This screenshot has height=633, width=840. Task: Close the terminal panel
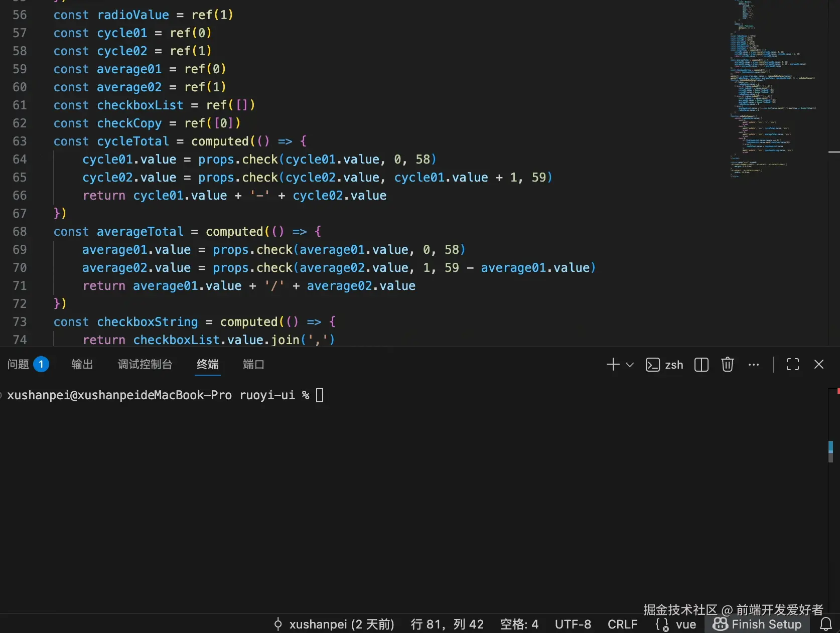pyautogui.click(x=818, y=365)
